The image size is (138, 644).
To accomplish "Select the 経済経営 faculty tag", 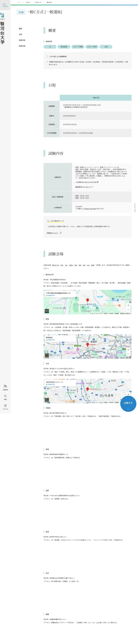I will tap(64, 47).
